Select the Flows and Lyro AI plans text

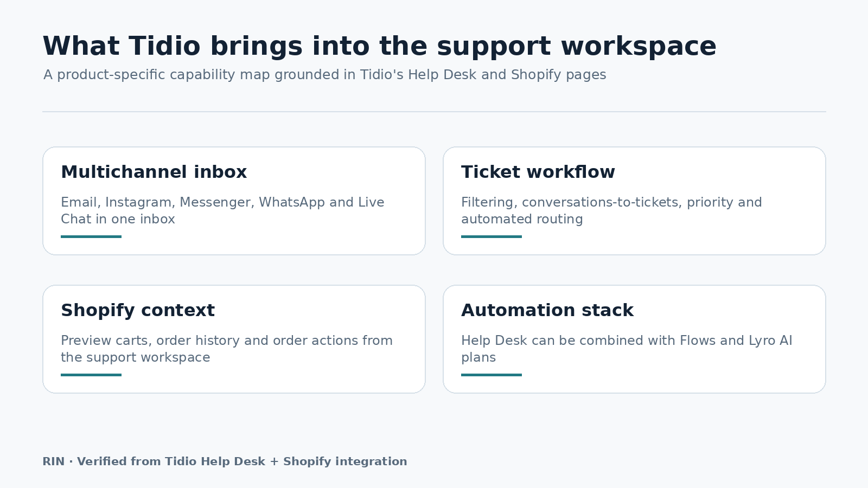[x=627, y=349]
